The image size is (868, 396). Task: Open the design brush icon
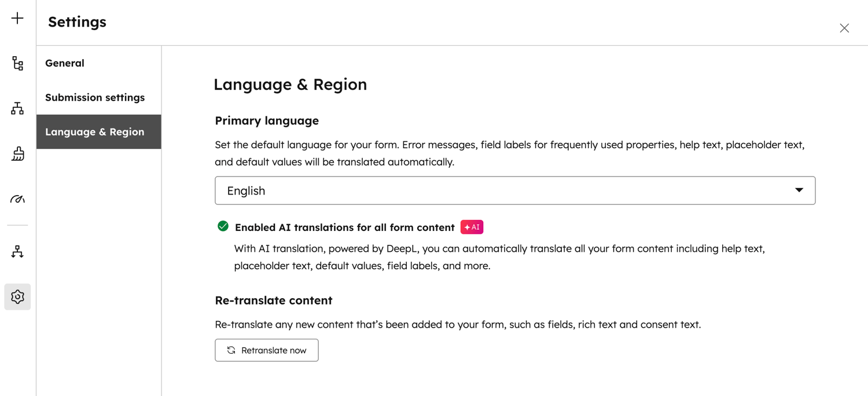[17, 153]
